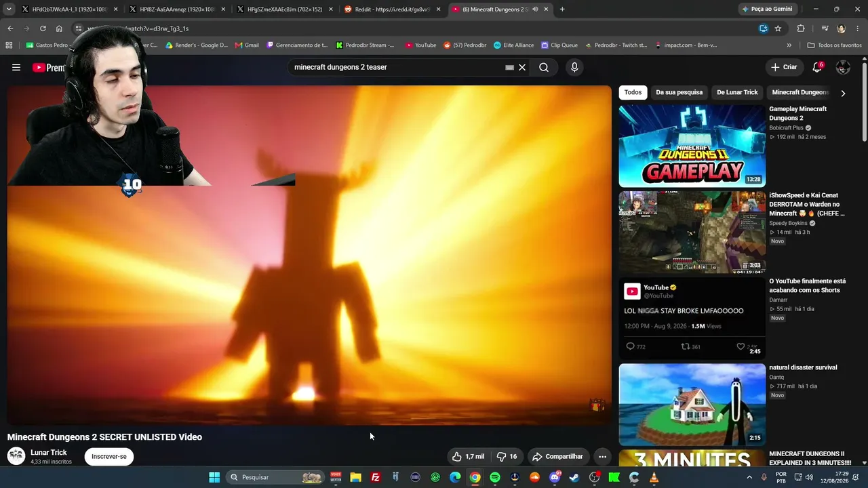Image resolution: width=868 pixels, height=488 pixels.
Task: Open YouTube notifications bell
Action: tap(817, 67)
